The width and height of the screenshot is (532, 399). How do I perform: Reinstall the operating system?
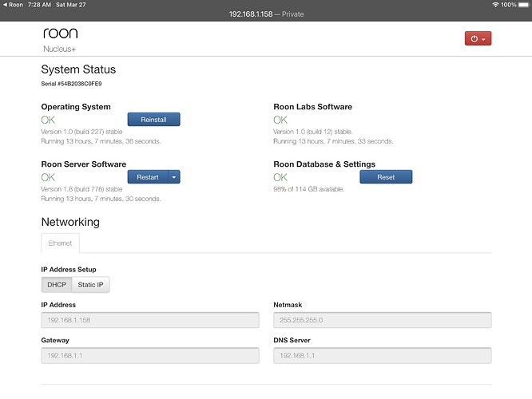[153, 120]
